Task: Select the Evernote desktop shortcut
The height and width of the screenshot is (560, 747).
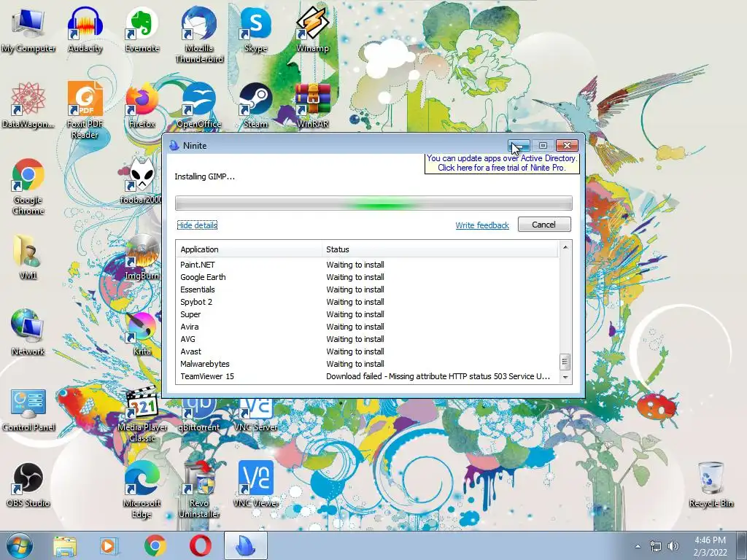Action: [x=142, y=29]
